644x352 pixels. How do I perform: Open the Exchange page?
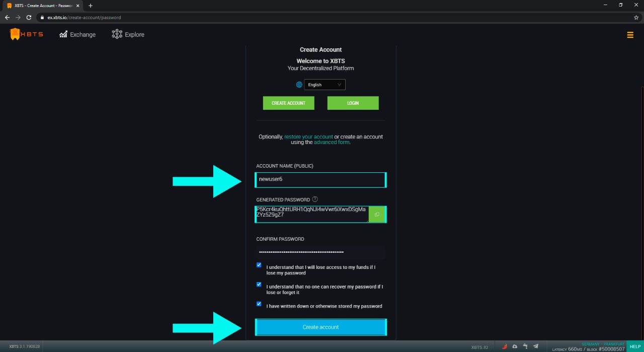click(x=77, y=34)
